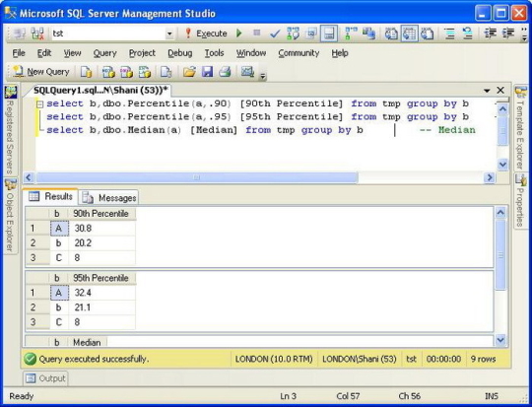
Task: Switch output to Results to Grid
Action: [x=409, y=34]
